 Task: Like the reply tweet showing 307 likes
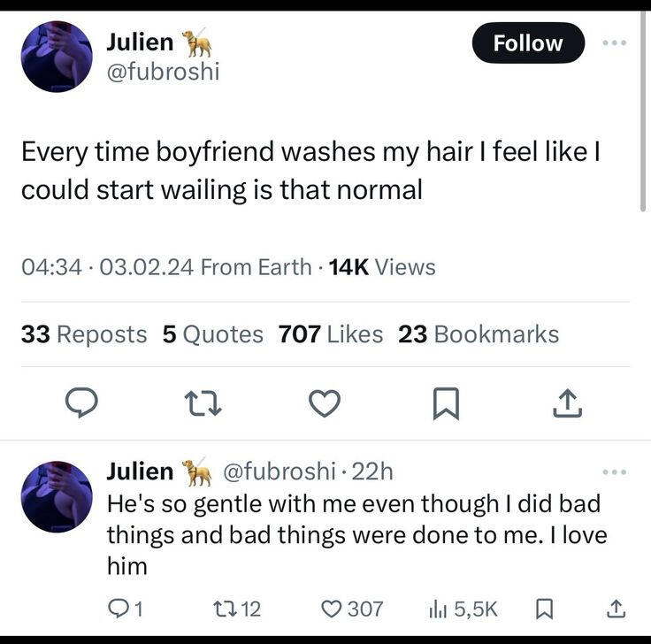[x=352, y=609]
